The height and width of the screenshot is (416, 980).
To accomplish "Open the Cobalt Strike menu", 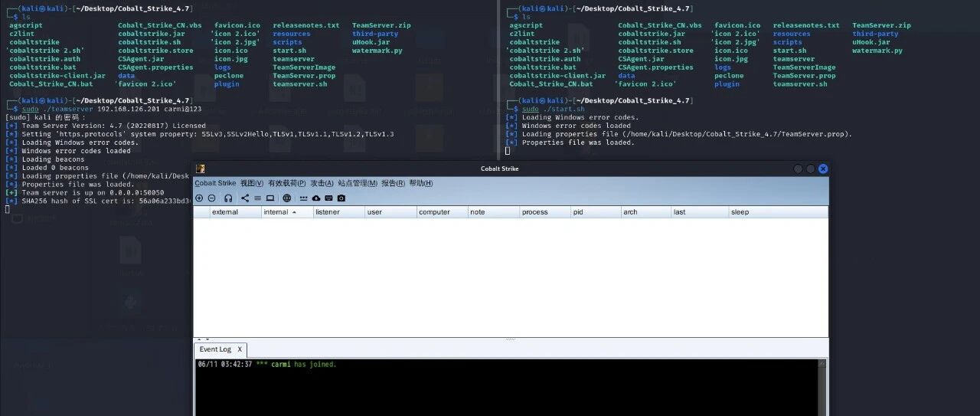I will point(215,183).
